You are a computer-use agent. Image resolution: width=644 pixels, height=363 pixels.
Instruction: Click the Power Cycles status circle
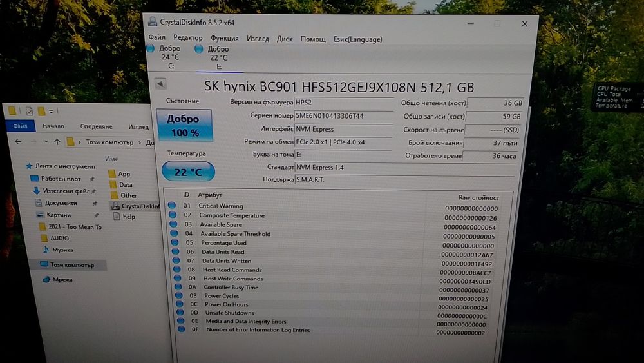pyautogui.click(x=178, y=295)
